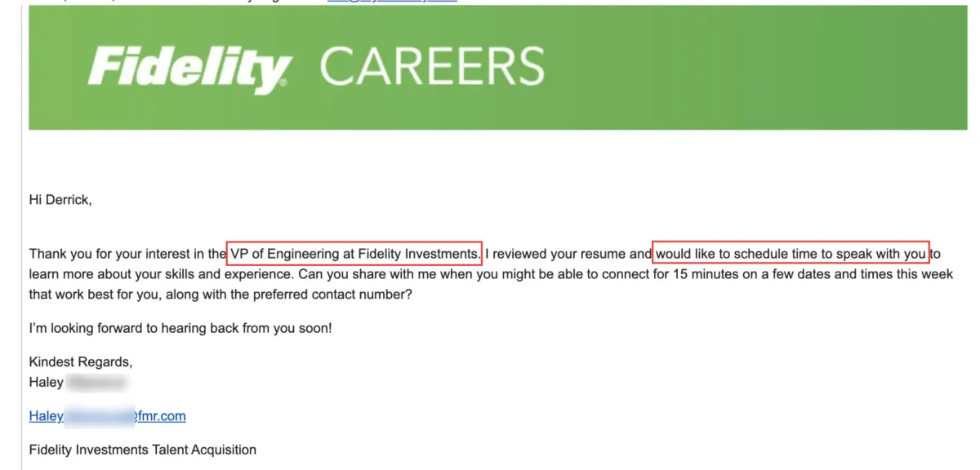Click the partially visible link above banner
Viewport: 980px width, 470px height.
click(x=392, y=2)
